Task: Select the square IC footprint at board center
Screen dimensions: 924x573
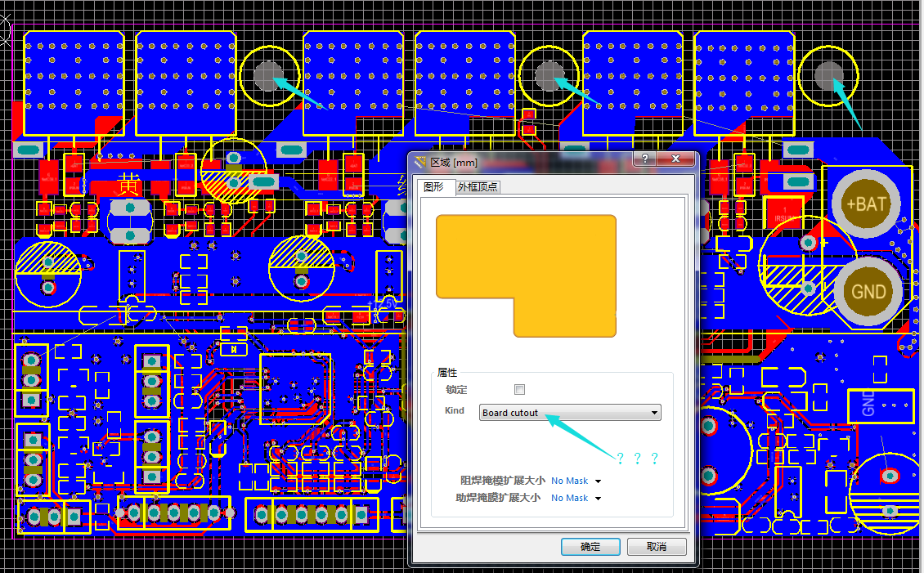Action: pyautogui.click(x=295, y=389)
